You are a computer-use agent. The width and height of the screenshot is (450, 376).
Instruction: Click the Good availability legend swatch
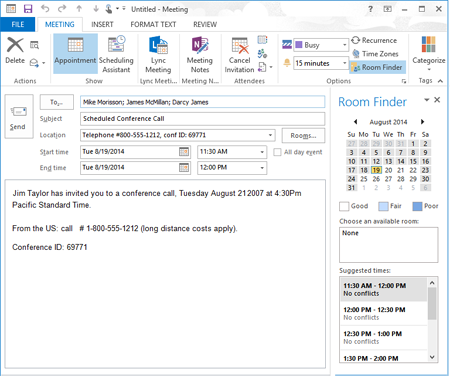(x=344, y=206)
